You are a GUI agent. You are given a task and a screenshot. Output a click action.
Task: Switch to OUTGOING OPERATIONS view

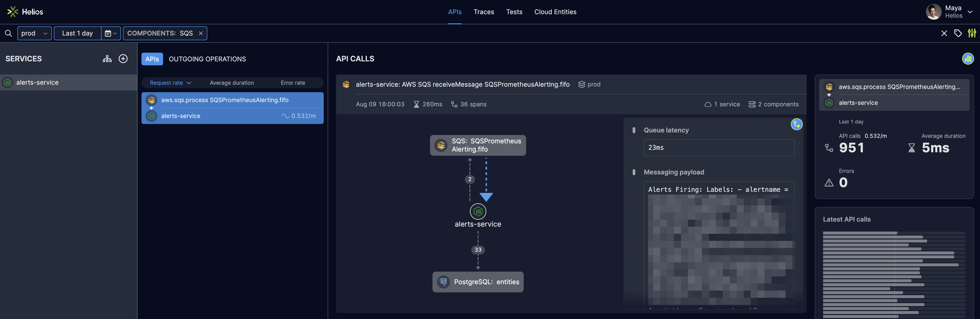pyautogui.click(x=207, y=59)
